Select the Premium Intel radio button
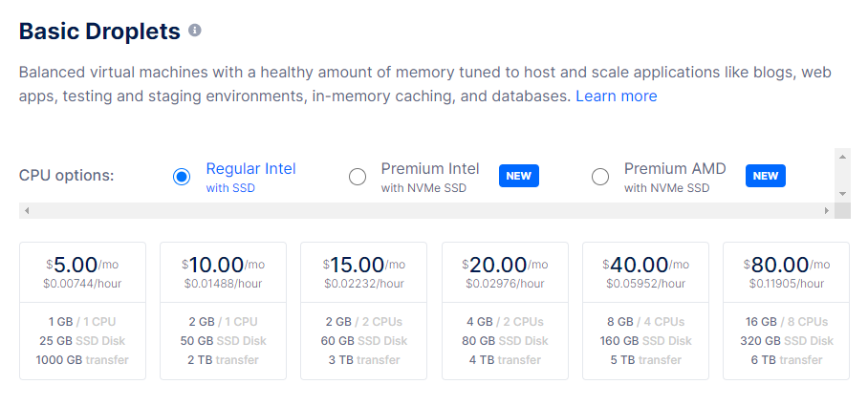The image size is (868, 406). tap(358, 177)
